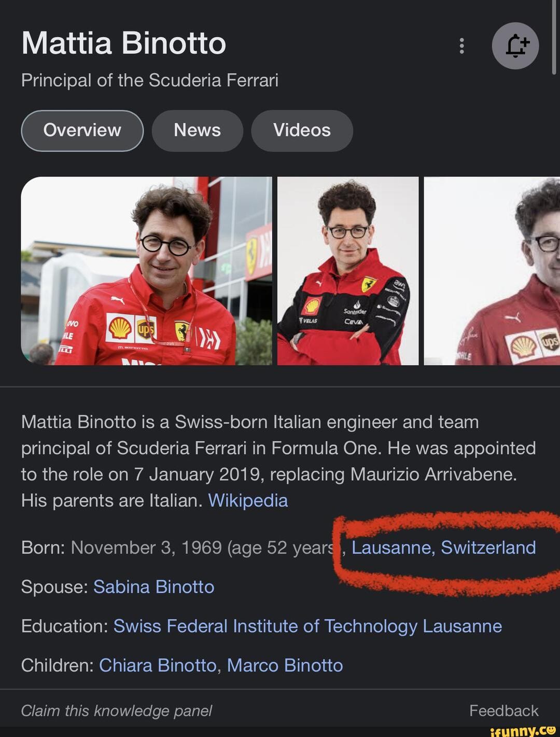Viewport: 560px width, 737px height.
Task: Tap the bell notification alert icon
Action: tap(515, 46)
